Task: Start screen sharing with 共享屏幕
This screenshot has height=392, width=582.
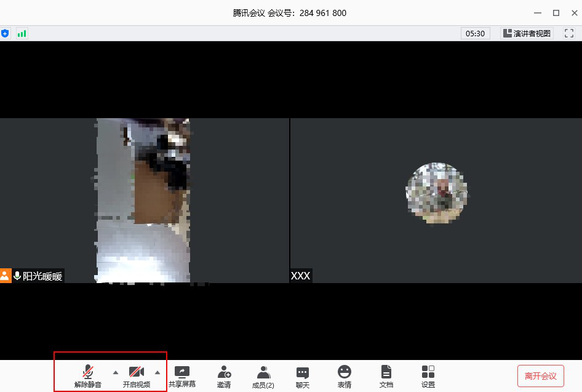Action: pos(182,377)
